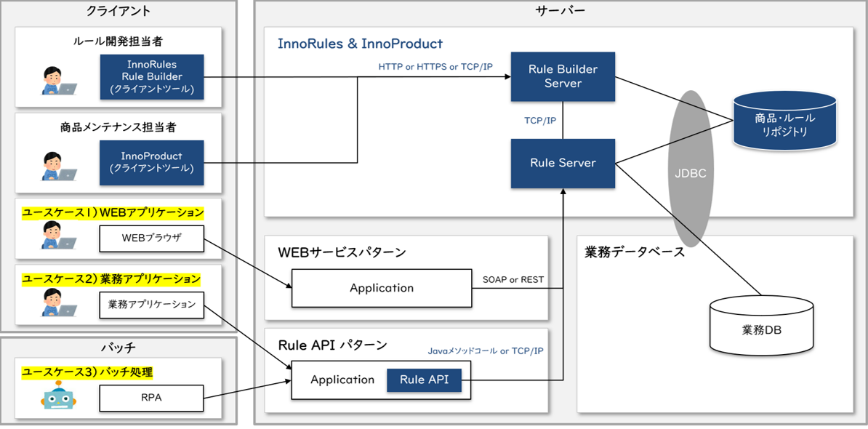Click the ユースケース3) バッチ処理 highlighted label

(87, 372)
